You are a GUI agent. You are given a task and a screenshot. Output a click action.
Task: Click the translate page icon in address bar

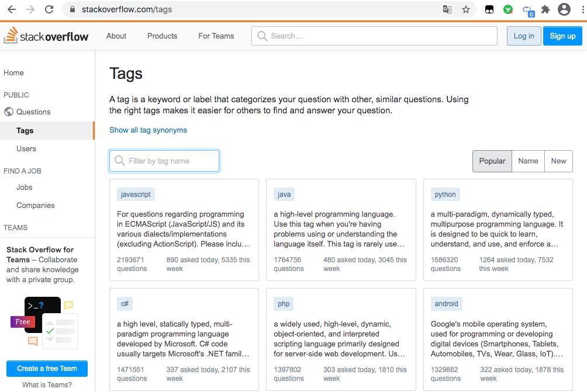tap(447, 9)
